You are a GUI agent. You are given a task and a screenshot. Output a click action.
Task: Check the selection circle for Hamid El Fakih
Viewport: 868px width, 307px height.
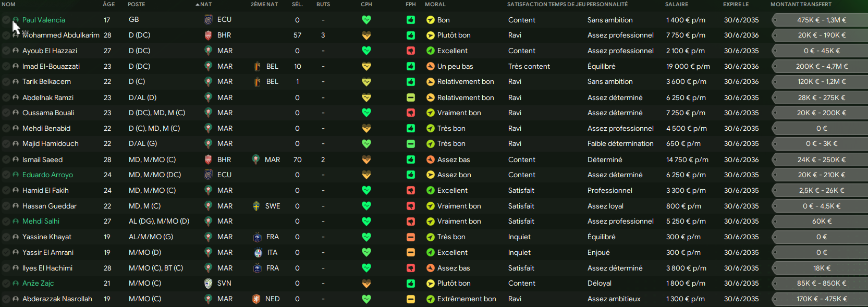click(6, 191)
